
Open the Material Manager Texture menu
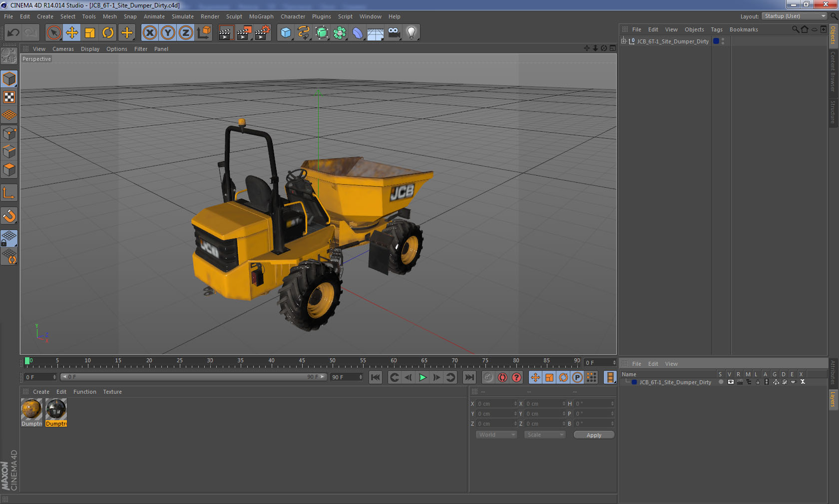click(x=112, y=392)
